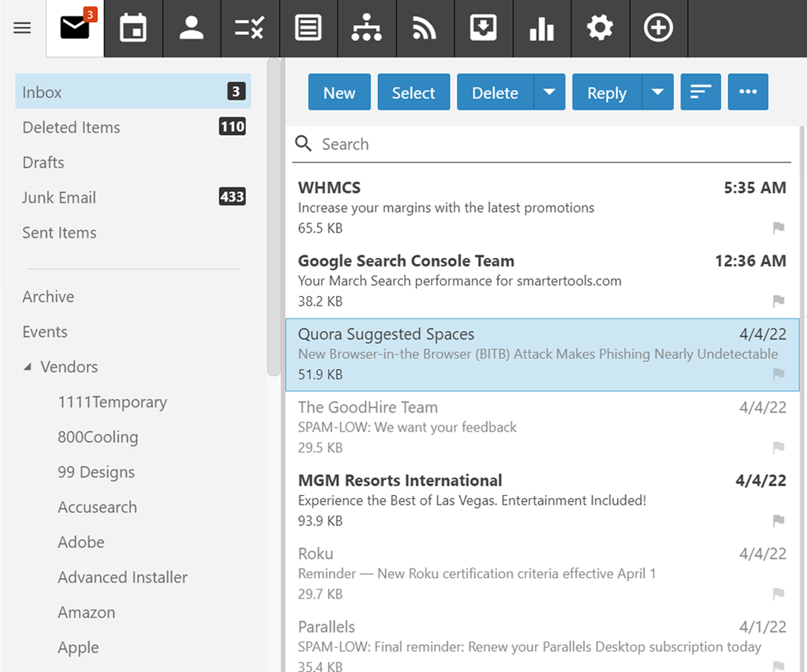This screenshot has height=672, width=807.
Task: Open the sort messages icon
Action: point(701,91)
